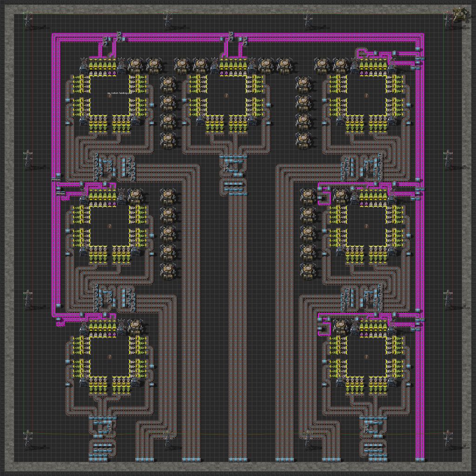Select the pad marker flanked by two beacon columns
Image resolution: width=476 pixels, height=476 pixels.
[226, 95]
